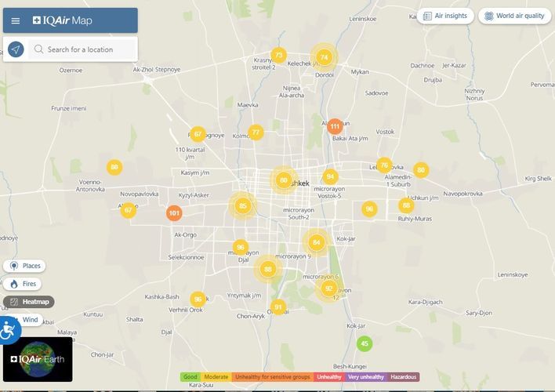Toggle the Fires layer

[x=23, y=284]
